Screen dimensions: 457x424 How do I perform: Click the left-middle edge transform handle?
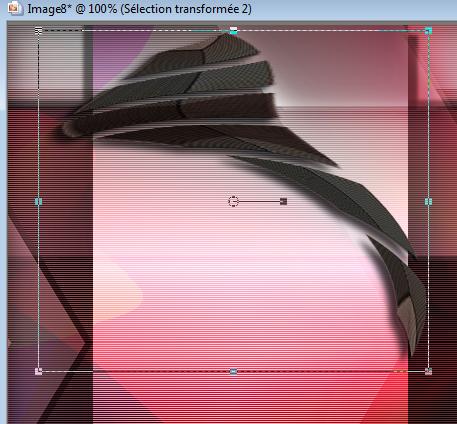pyautogui.click(x=39, y=201)
